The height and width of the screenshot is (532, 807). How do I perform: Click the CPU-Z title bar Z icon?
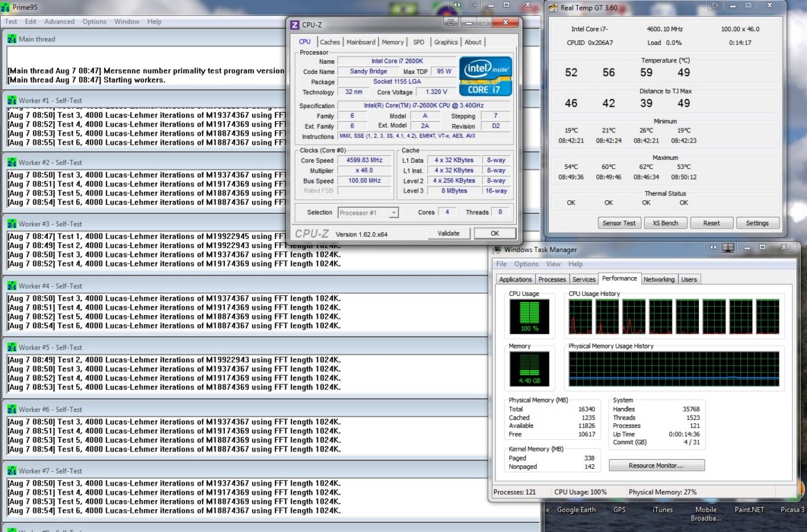click(295, 25)
